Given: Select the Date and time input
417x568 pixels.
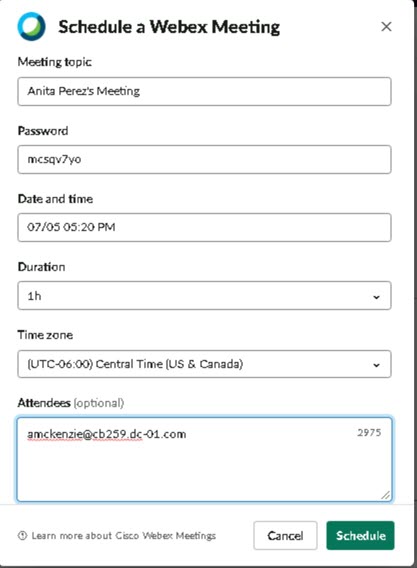Looking at the screenshot, I should coord(204,227).
